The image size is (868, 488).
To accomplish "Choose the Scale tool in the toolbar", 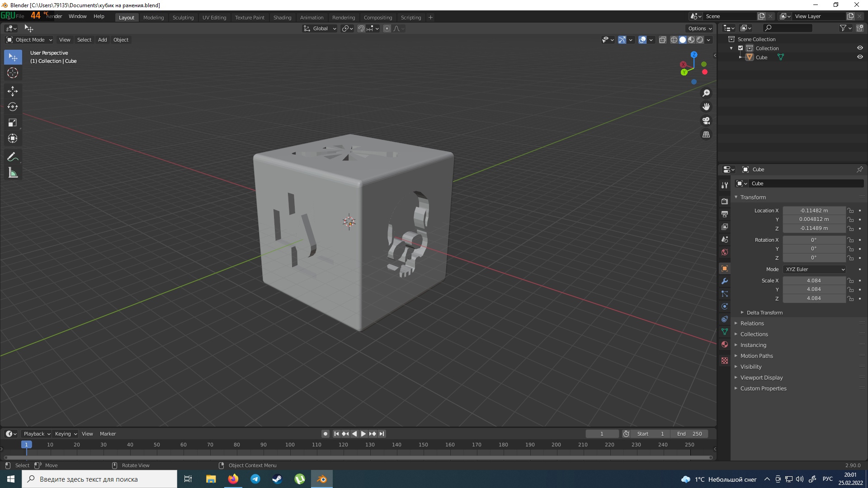I will (13, 123).
